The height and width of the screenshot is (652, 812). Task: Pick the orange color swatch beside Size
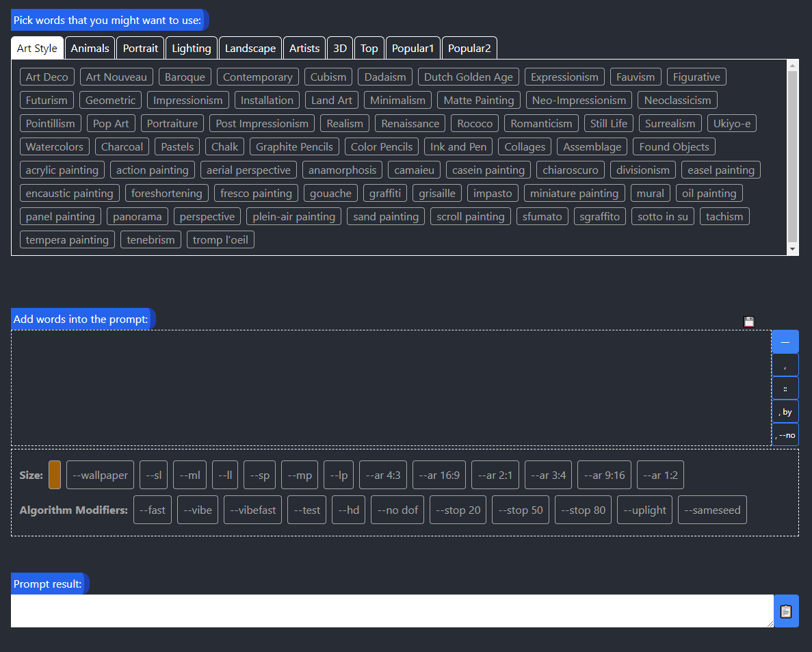tap(54, 475)
